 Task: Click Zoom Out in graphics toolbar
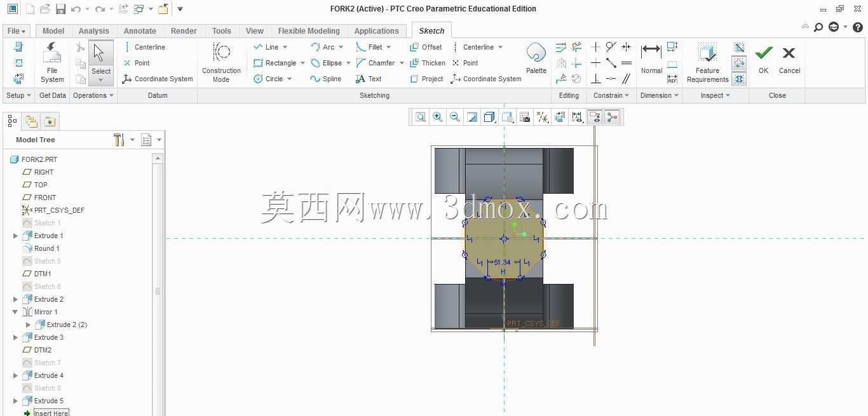click(455, 117)
